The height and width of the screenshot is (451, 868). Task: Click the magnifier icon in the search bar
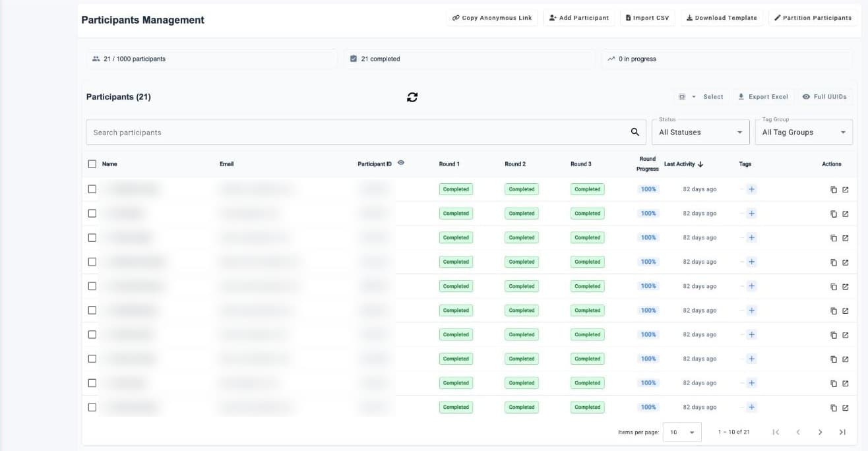tap(635, 132)
